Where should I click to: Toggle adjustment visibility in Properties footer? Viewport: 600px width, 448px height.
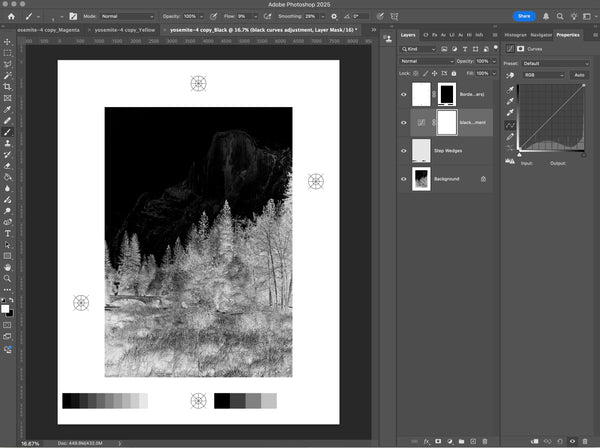572,441
